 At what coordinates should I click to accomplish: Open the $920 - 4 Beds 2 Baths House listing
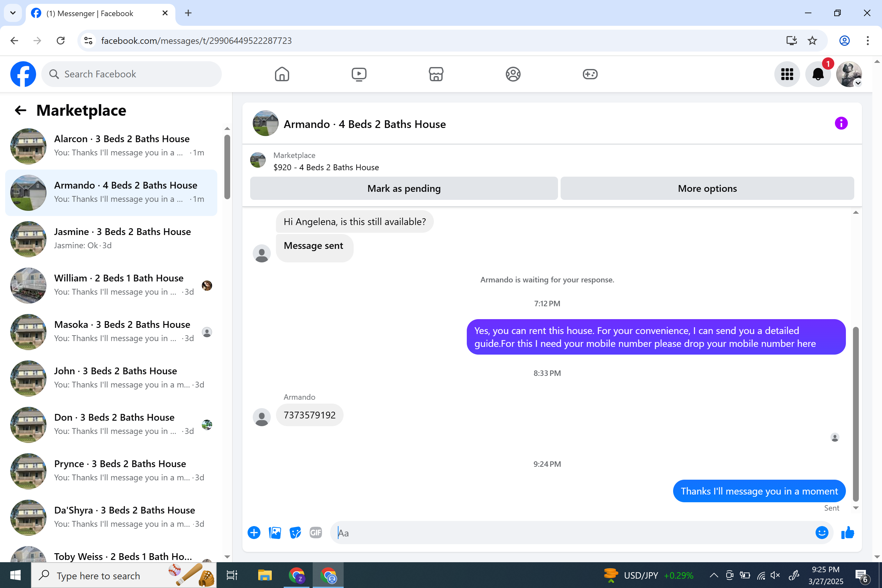(326, 168)
